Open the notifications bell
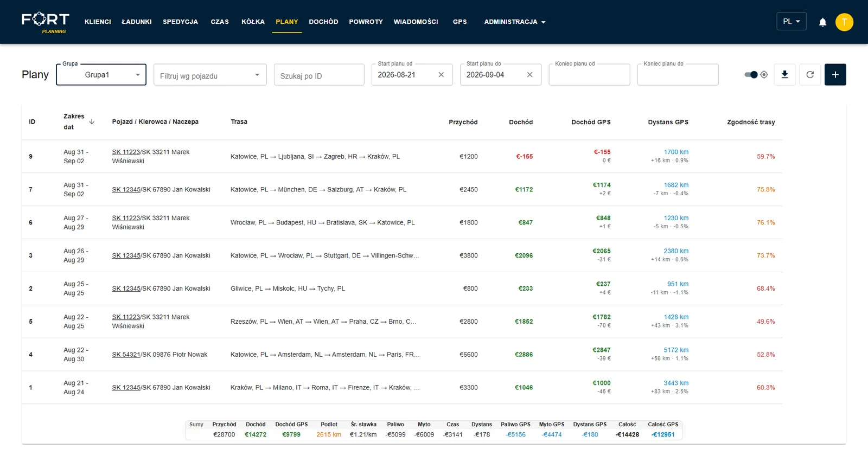 [822, 22]
